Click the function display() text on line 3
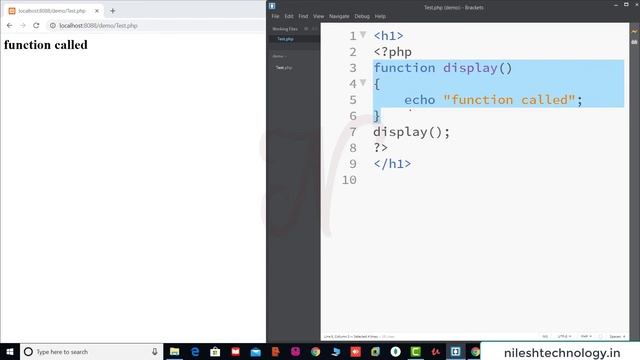This screenshot has width=640, height=360. point(443,68)
